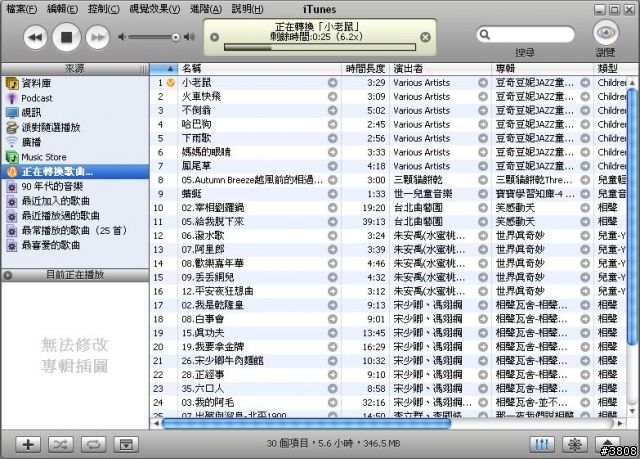
Task: Select the track 26.宋少卿牛肉麵館
Action: pyautogui.click(x=222, y=361)
